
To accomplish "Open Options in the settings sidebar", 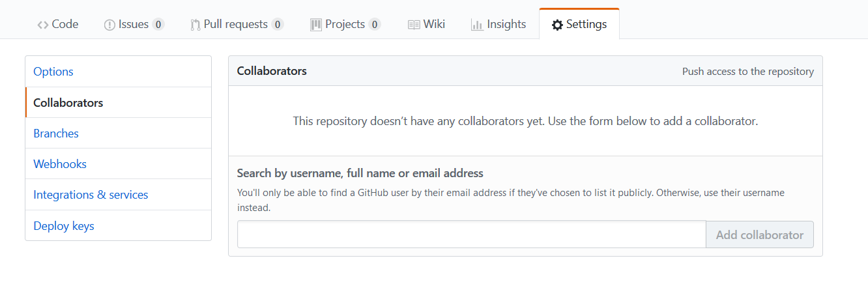I will click(x=53, y=72).
